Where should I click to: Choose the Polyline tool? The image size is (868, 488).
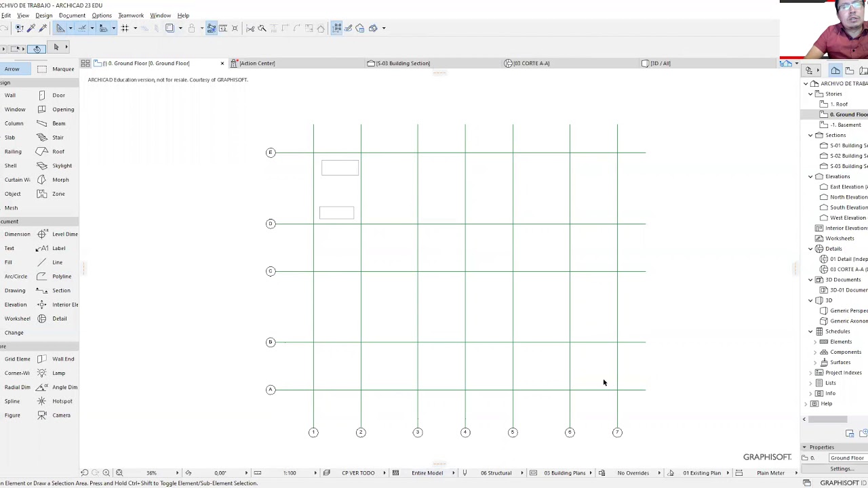pos(54,277)
